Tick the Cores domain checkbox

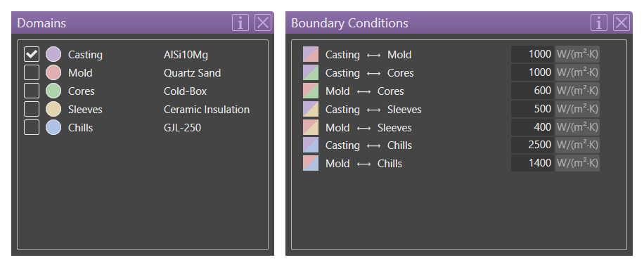click(32, 91)
